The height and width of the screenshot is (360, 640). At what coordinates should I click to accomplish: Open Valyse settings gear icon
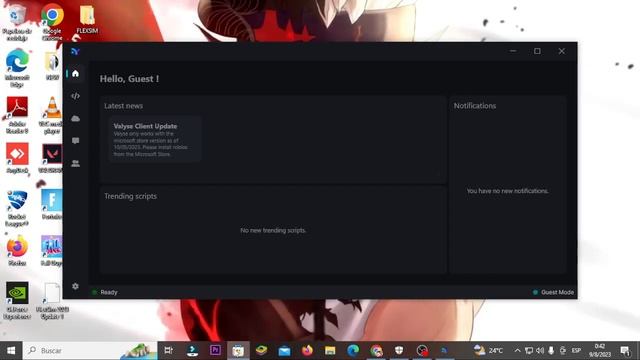coord(76,286)
